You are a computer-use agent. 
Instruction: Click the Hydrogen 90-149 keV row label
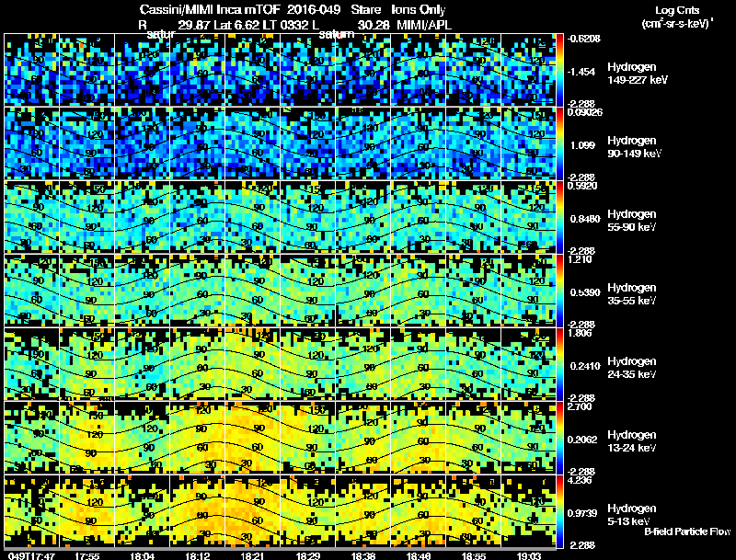634,147
